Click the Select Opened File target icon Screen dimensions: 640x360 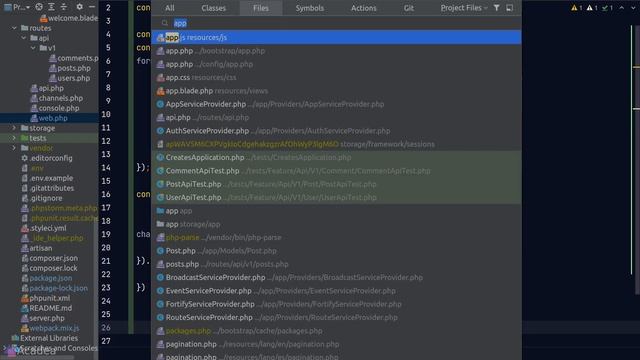39,7
